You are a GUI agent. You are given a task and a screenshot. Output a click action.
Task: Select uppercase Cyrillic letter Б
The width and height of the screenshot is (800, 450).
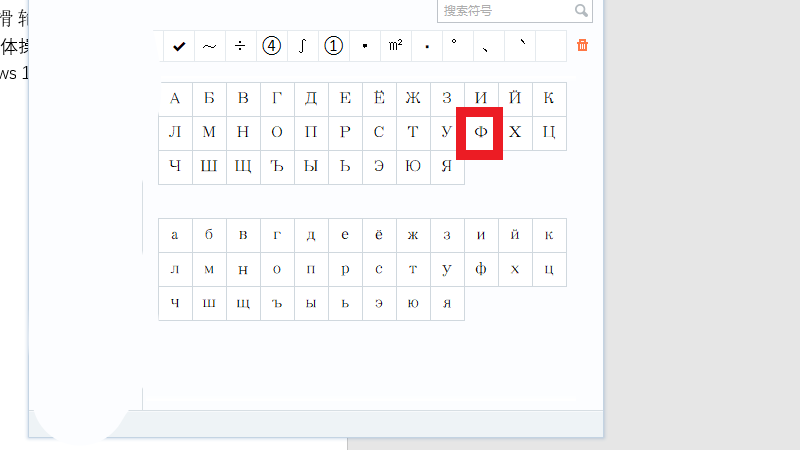pyautogui.click(x=209, y=99)
